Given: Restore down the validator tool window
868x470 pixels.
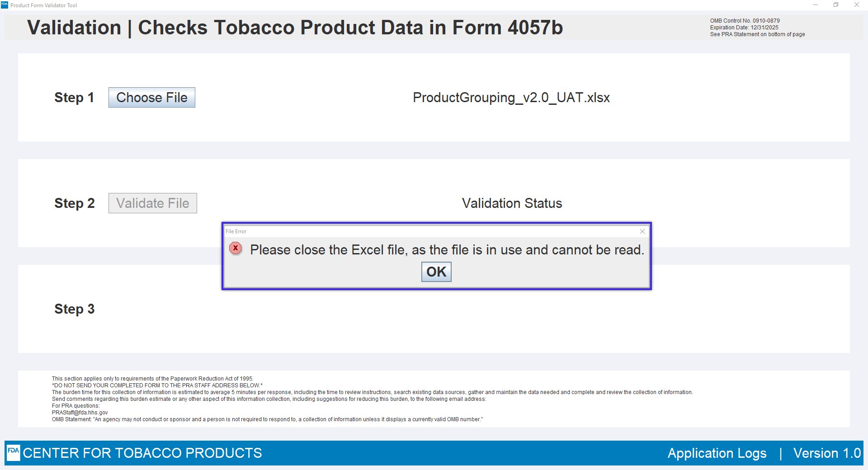Looking at the screenshot, I should pos(836,5).
